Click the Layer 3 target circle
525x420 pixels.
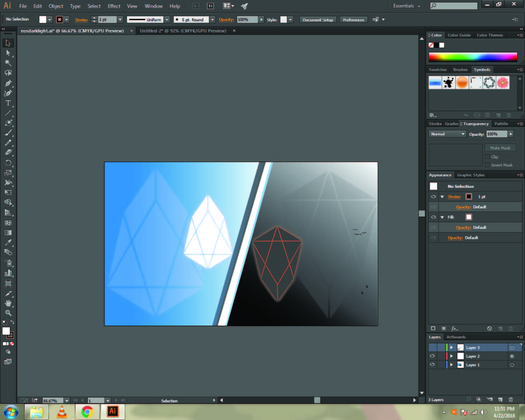[512, 347]
